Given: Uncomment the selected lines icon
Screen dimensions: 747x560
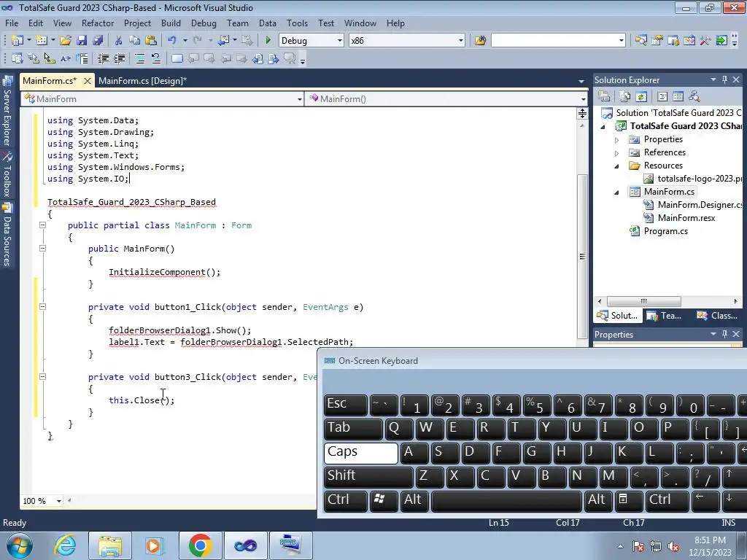Looking at the screenshot, I should coord(156,58).
